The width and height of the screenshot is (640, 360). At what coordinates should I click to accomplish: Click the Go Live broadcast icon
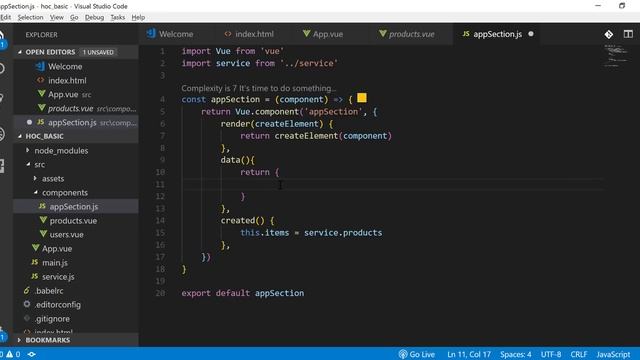point(403,354)
